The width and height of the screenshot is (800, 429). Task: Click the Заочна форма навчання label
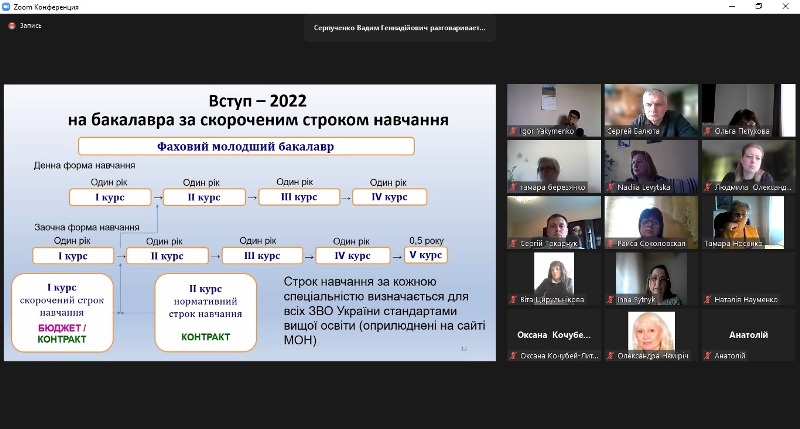point(87,227)
